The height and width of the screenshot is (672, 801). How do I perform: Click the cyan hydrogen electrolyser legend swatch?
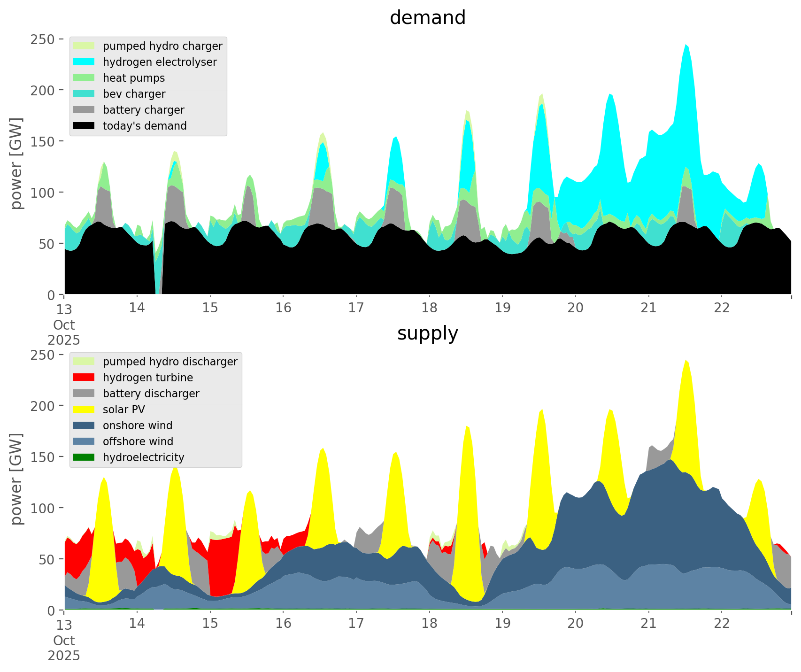[x=85, y=62]
